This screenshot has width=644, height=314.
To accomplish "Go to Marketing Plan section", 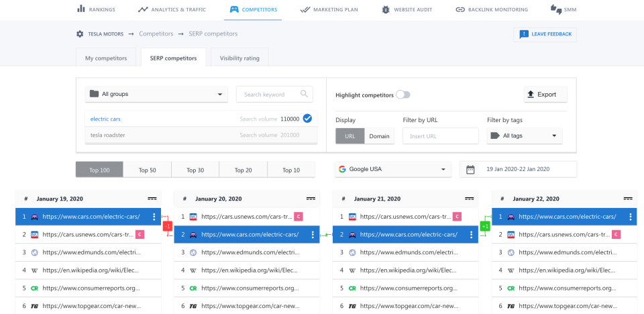I will [x=329, y=9].
